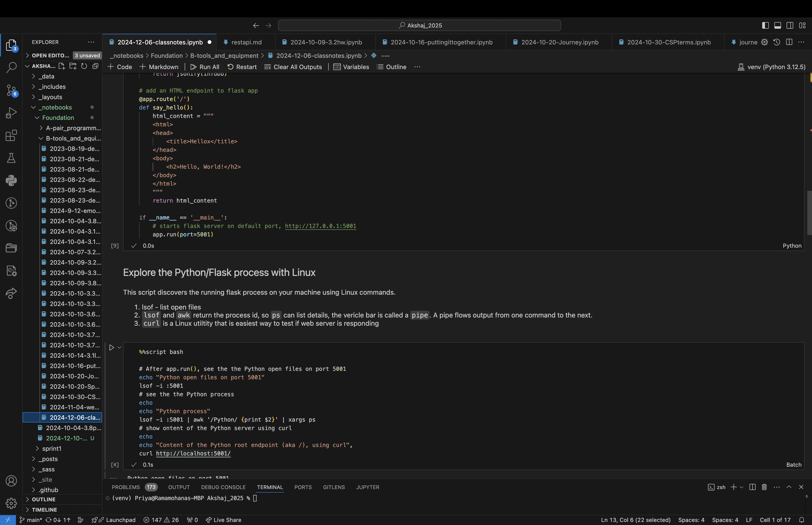Viewport: 812px width, 525px height.
Task: Open Source Control view with 6 changes
Action: [x=11, y=90]
